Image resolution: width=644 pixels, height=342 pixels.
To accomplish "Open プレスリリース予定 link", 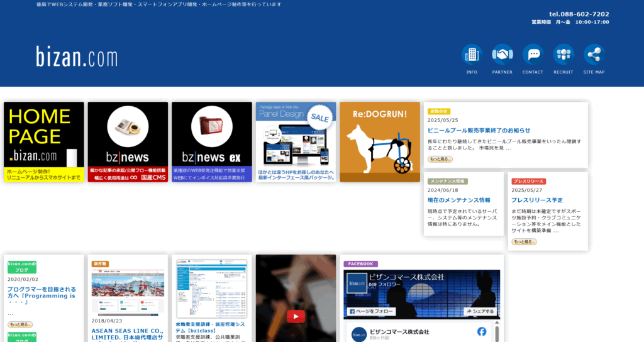I will pos(537,201).
